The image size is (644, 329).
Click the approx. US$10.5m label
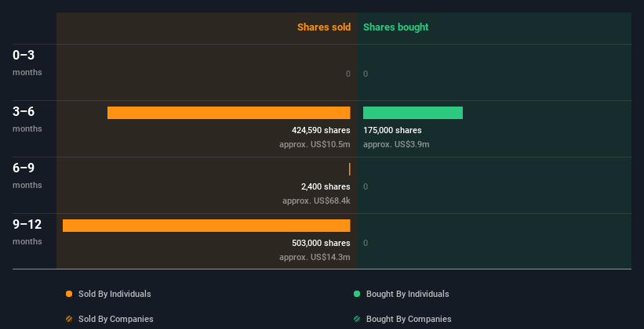(x=315, y=144)
